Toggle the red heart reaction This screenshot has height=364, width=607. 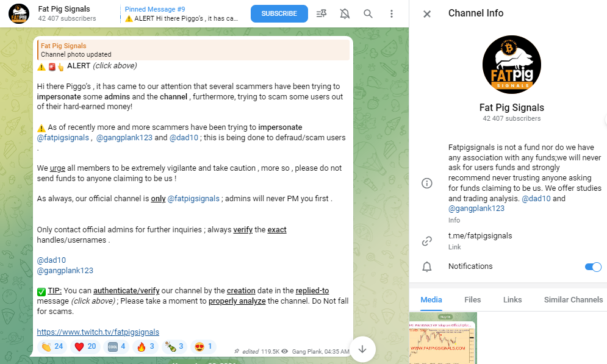[85, 346]
